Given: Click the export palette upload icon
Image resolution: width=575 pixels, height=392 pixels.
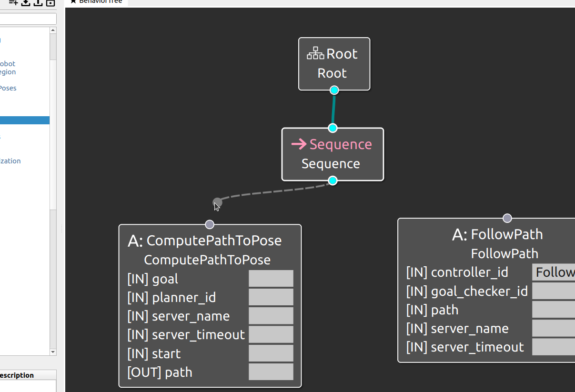Looking at the screenshot, I should click(38, 3).
